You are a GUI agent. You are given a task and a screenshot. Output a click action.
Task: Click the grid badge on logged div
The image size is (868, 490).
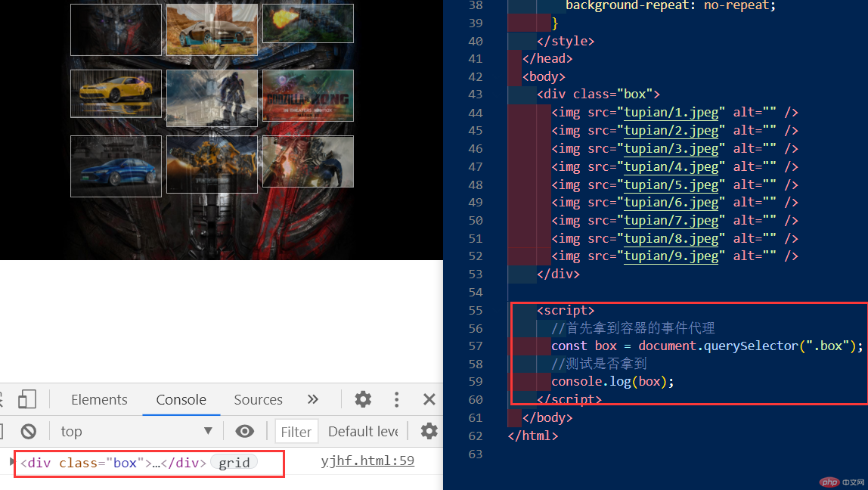click(x=234, y=462)
